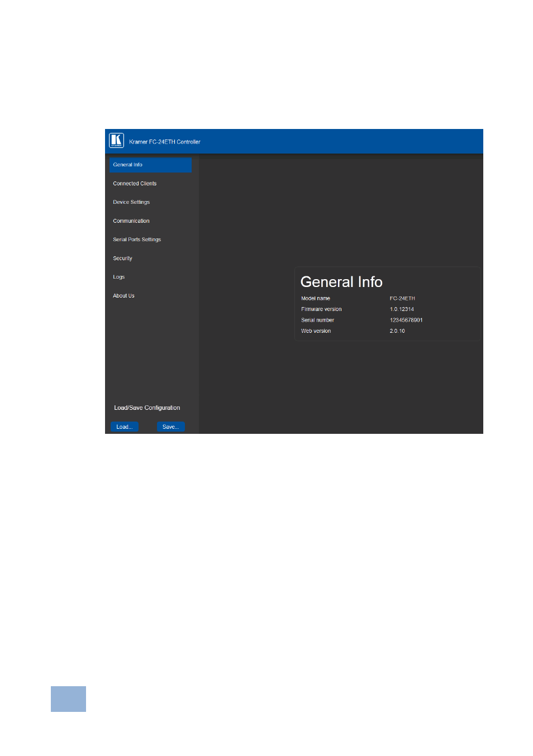This screenshot has height=756, width=533.
Task: Select the Serial number label
Action: pos(317,320)
